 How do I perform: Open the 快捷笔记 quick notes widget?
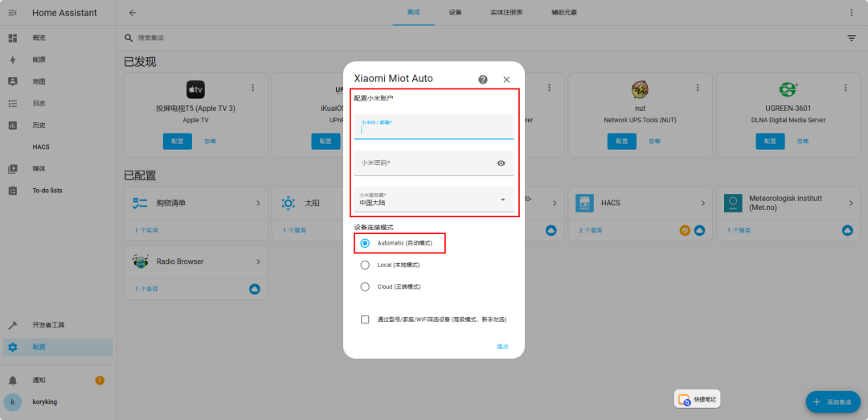[698, 399]
